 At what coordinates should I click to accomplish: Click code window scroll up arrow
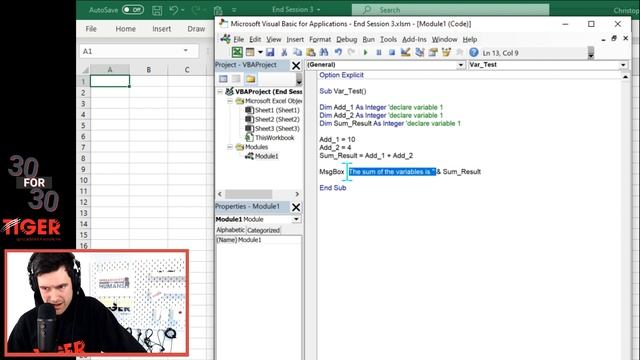625,76
